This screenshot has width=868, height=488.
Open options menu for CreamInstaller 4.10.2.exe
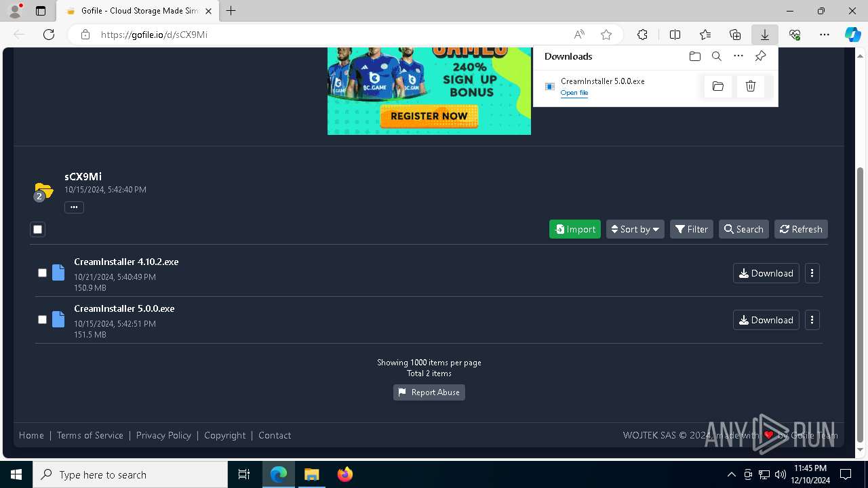(812, 273)
